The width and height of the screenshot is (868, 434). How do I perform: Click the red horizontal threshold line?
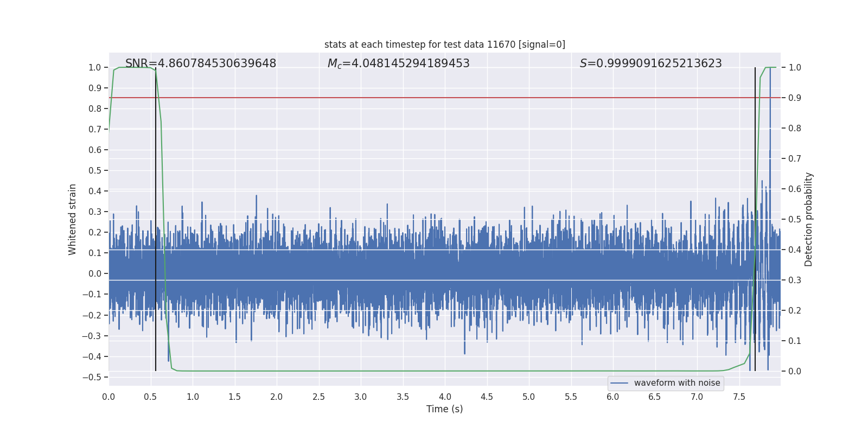434,98
